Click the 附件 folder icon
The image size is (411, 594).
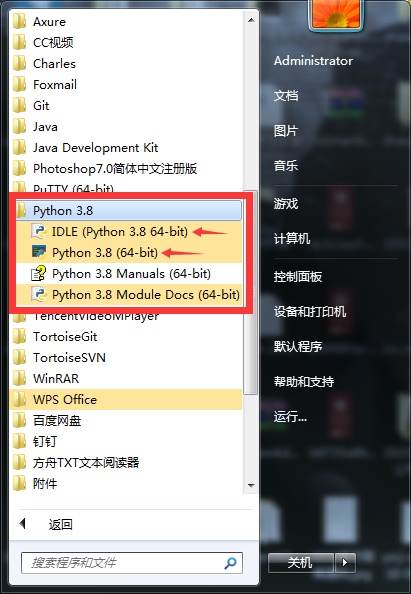click(19, 483)
